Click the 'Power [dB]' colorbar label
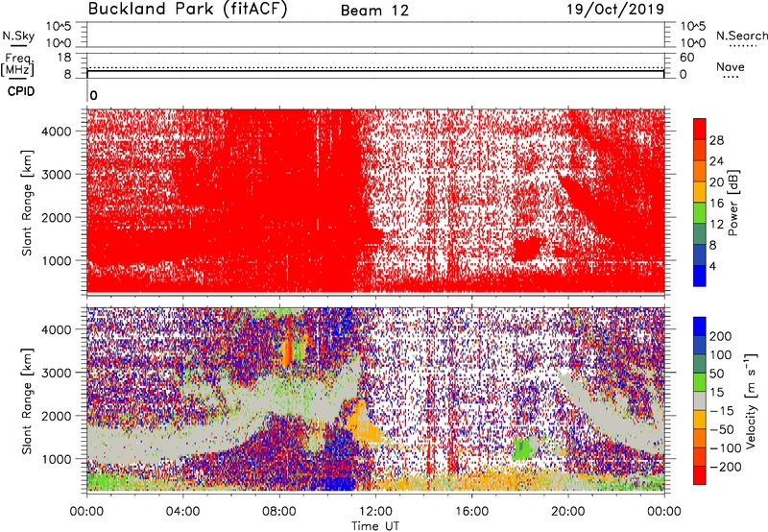The width and height of the screenshot is (768, 532). tap(732, 204)
